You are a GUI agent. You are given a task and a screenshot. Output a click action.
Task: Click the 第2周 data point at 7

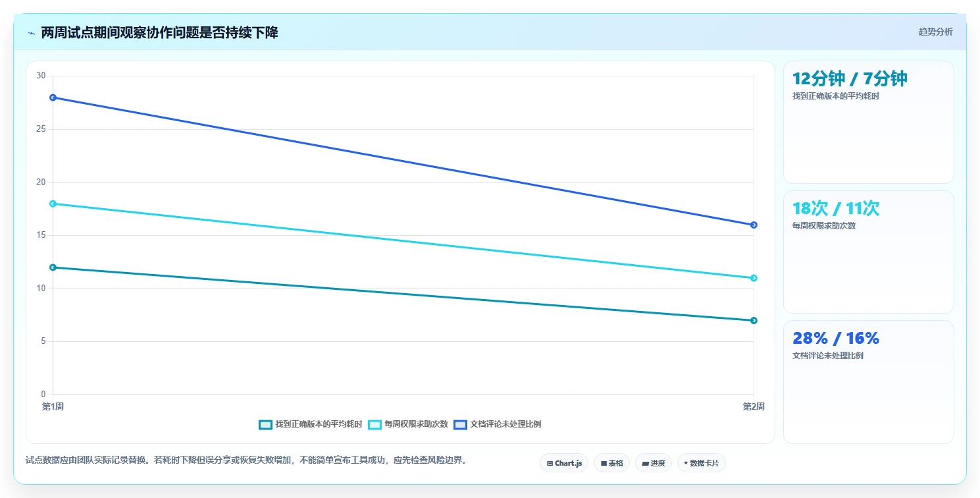754,320
